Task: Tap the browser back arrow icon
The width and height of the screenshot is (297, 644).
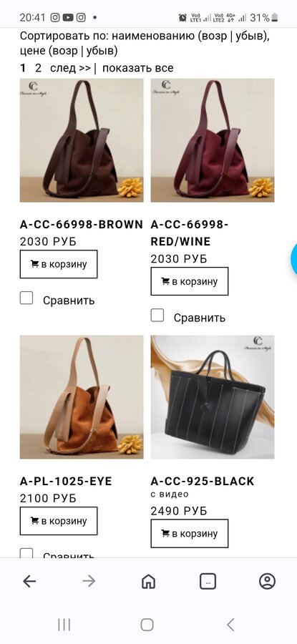Action: (x=29, y=581)
